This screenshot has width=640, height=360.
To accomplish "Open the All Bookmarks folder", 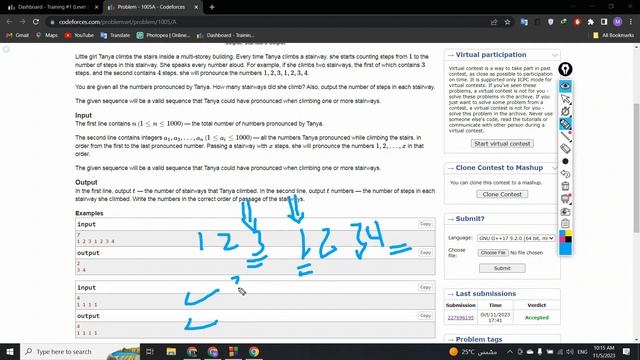I will coord(613,36).
